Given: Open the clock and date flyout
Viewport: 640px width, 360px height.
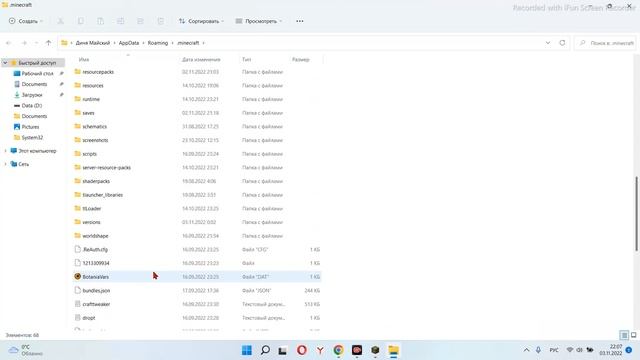Looking at the screenshot, I should (x=611, y=350).
